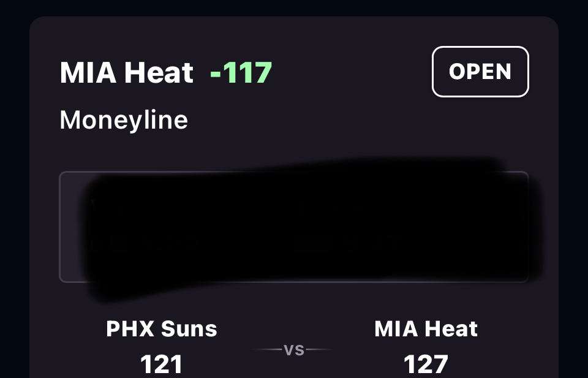588x378 pixels.
Task: Click the OPEN status button
Action: tap(480, 72)
